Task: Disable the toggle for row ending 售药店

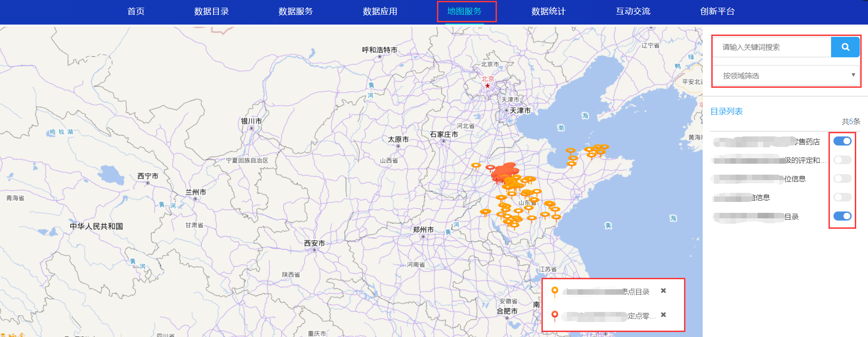Action: point(843,141)
